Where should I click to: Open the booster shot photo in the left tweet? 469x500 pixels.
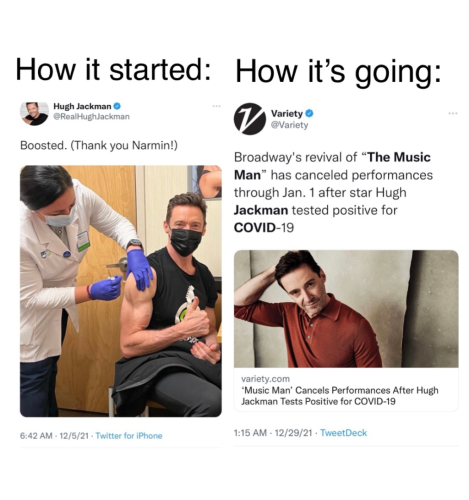[121, 291]
